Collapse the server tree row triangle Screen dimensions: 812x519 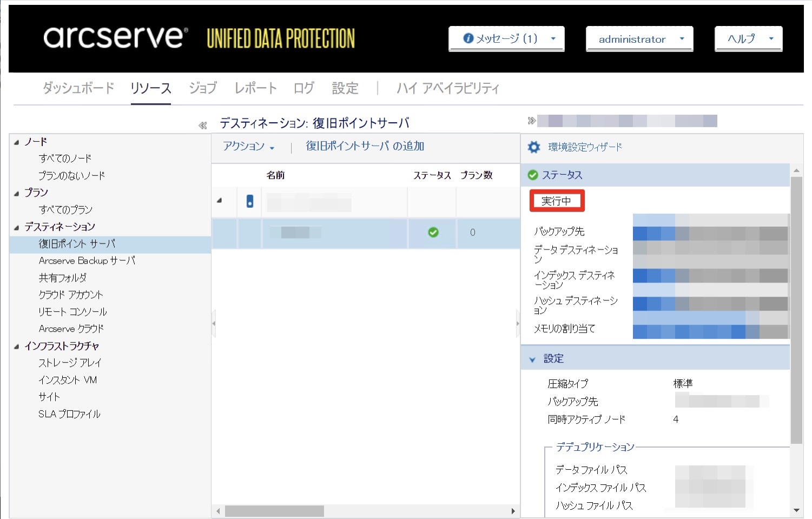click(219, 201)
